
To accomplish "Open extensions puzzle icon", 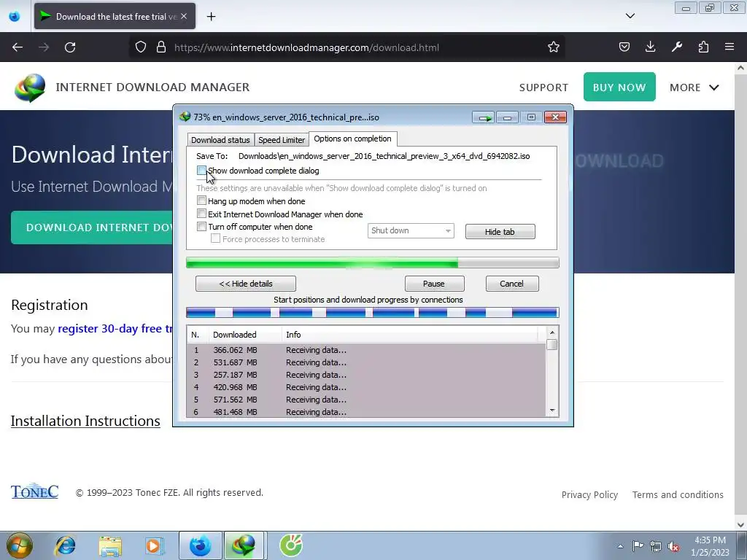I will pyautogui.click(x=703, y=47).
